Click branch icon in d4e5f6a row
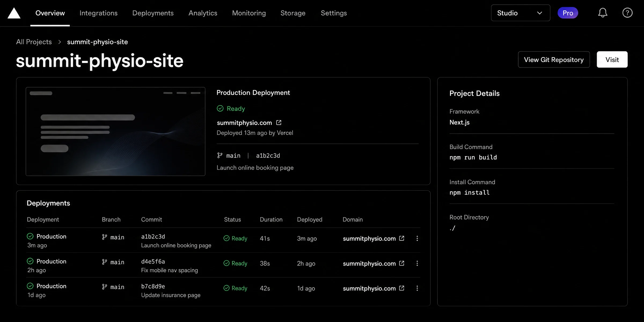The image size is (644, 322). pyautogui.click(x=104, y=262)
